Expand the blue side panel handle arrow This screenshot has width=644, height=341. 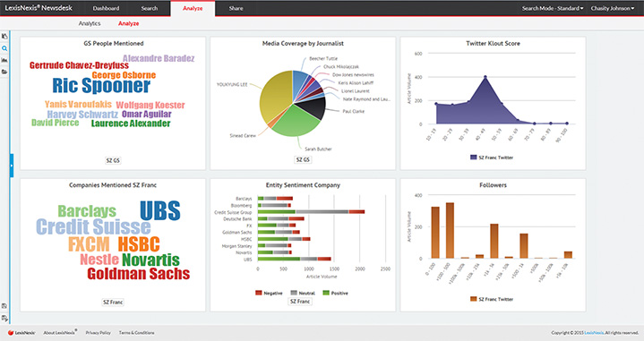point(12,166)
